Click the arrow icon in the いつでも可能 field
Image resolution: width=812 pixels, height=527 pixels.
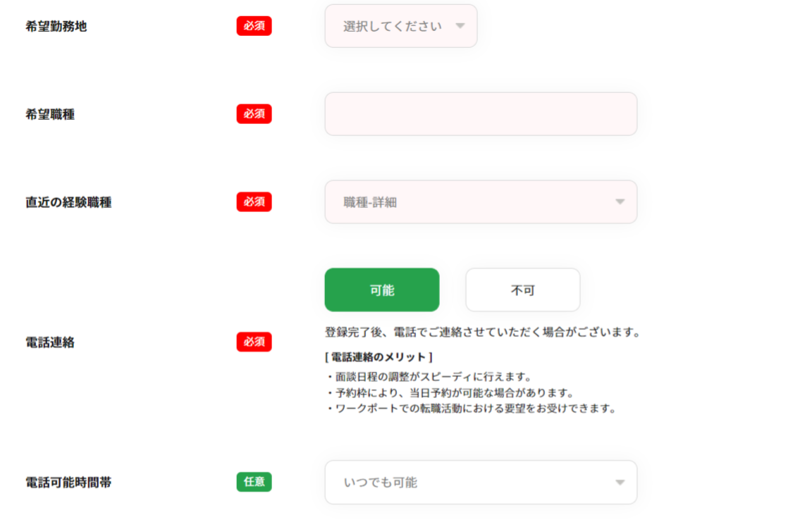pos(619,482)
